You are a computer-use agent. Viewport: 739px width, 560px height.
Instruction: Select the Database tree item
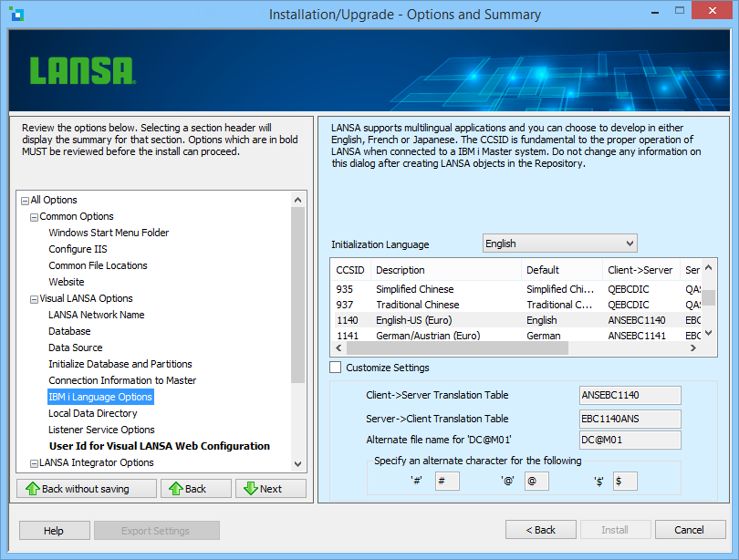[x=69, y=331]
